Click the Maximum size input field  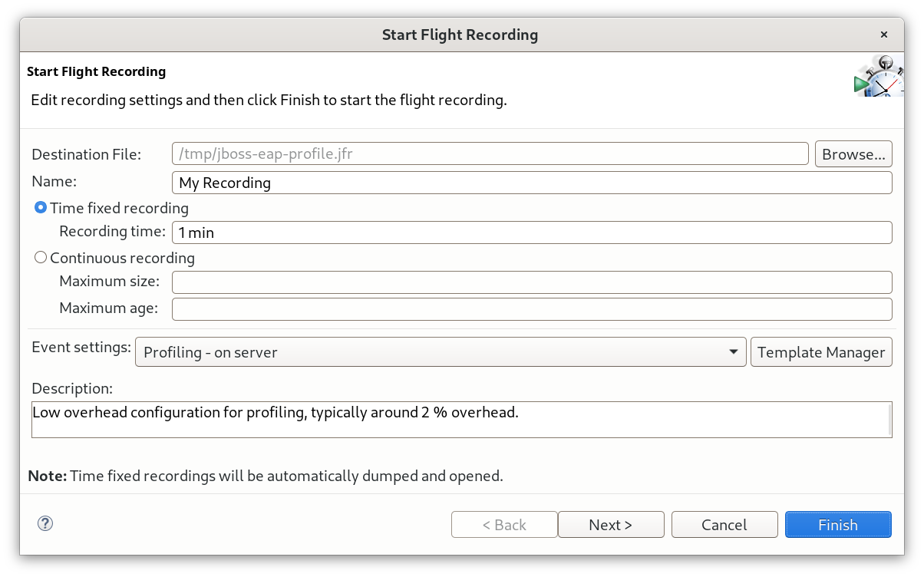pyautogui.click(x=532, y=282)
